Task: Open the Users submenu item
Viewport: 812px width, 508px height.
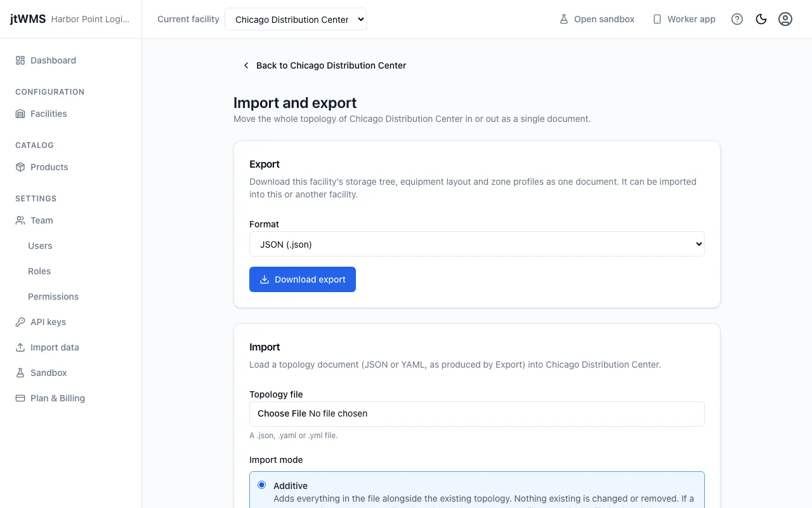Action: click(40, 246)
